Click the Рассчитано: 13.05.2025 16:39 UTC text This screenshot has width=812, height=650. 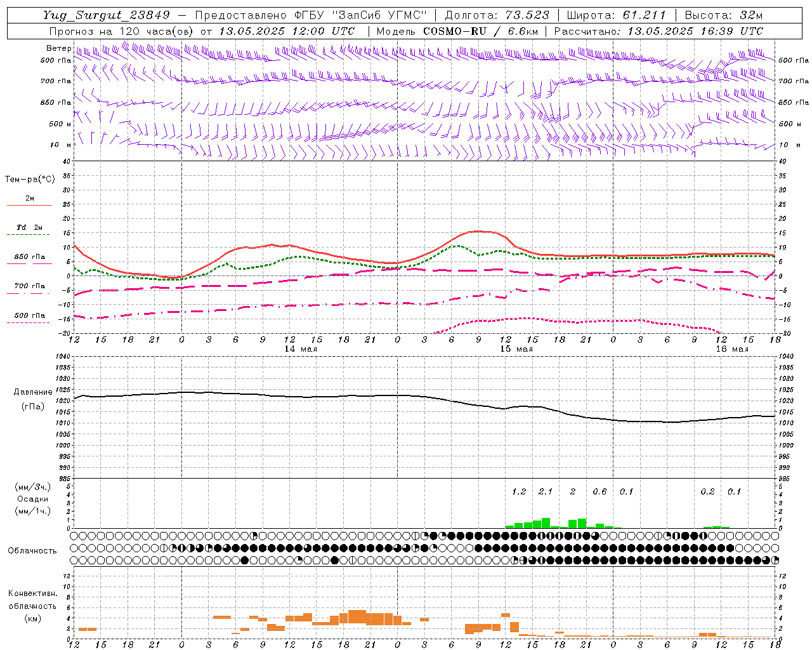[x=658, y=31]
